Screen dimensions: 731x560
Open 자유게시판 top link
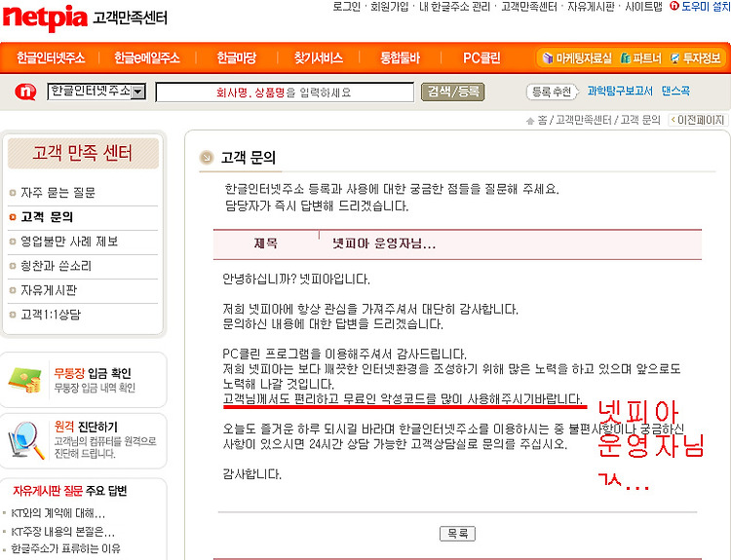(591, 7)
